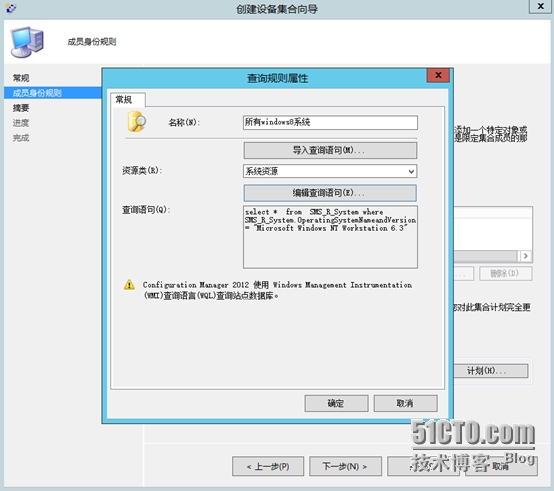Click 计划(H)... button in wizard
Viewport: 554px width, 491px height.
[x=491, y=371]
